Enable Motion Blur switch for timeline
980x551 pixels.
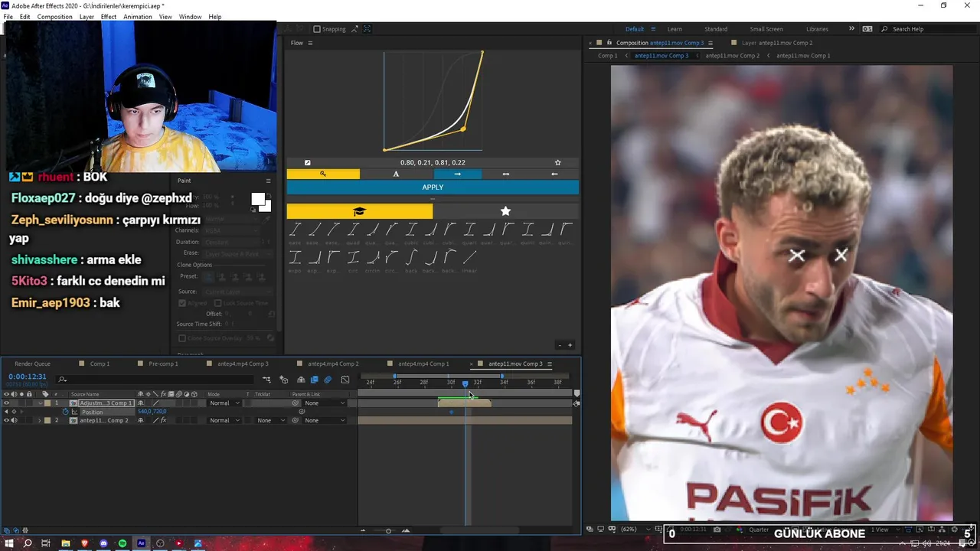[x=328, y=380]
